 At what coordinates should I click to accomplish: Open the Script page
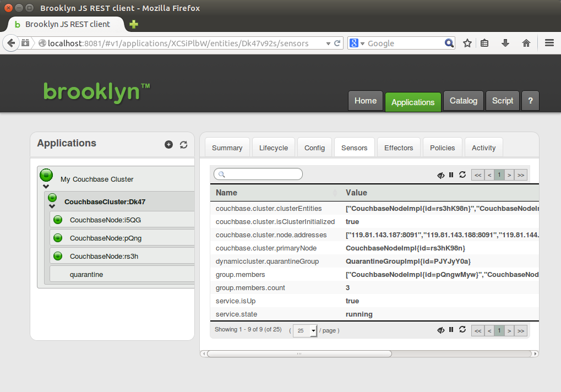[502, 101]
